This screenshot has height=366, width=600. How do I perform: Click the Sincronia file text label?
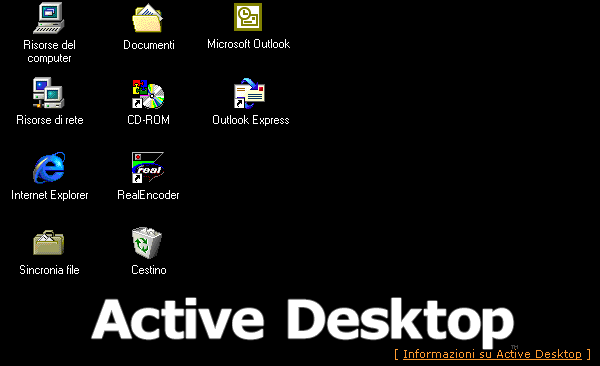(49, 270)
